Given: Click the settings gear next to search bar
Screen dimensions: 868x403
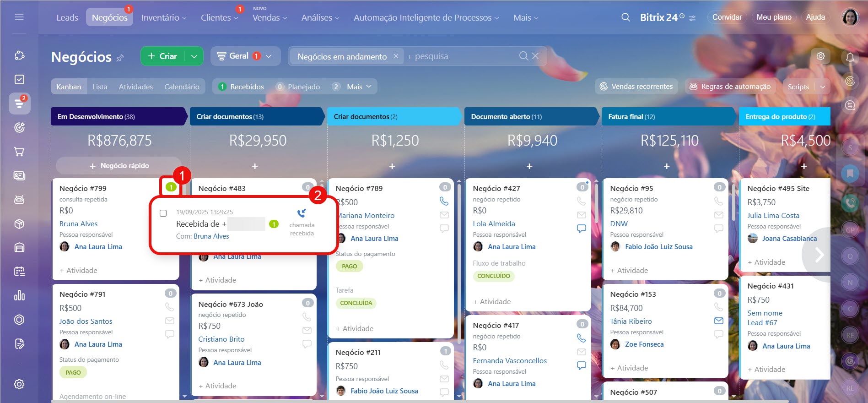Looking at the screenshot, I should (x=820, y=56).
